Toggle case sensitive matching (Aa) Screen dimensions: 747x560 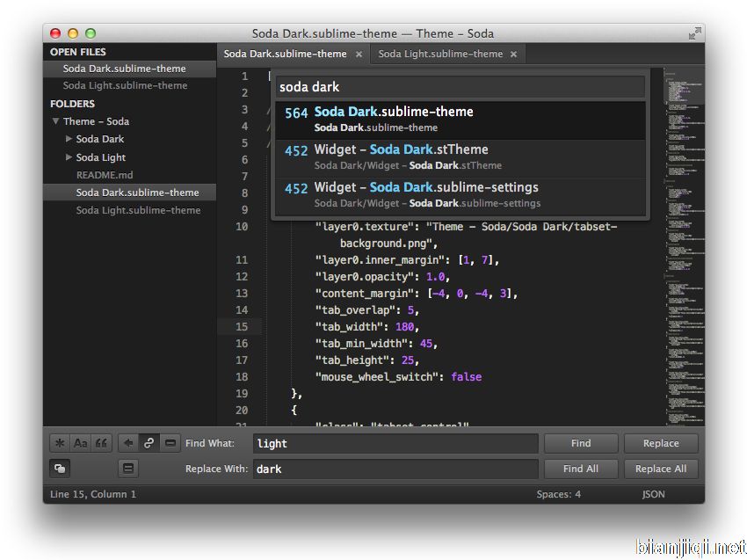[80, 443]
